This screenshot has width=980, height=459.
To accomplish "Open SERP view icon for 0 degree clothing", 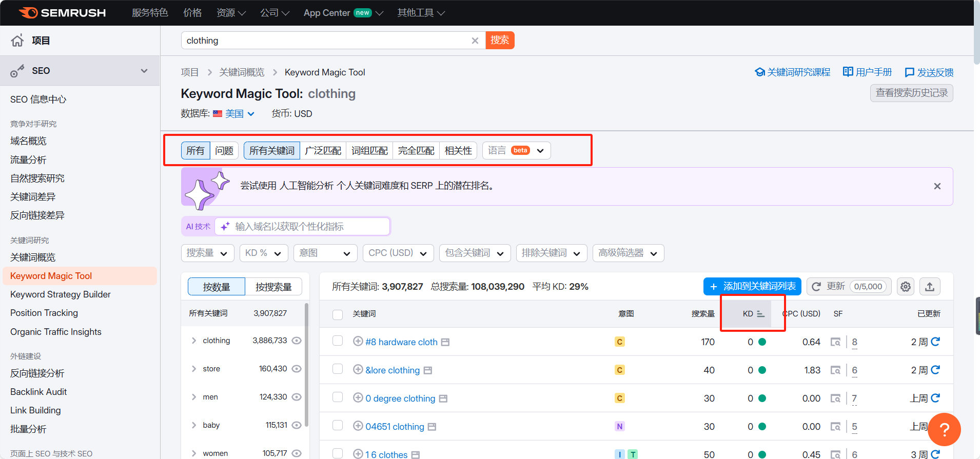I will pyautogui.click(x=835, y=398).
